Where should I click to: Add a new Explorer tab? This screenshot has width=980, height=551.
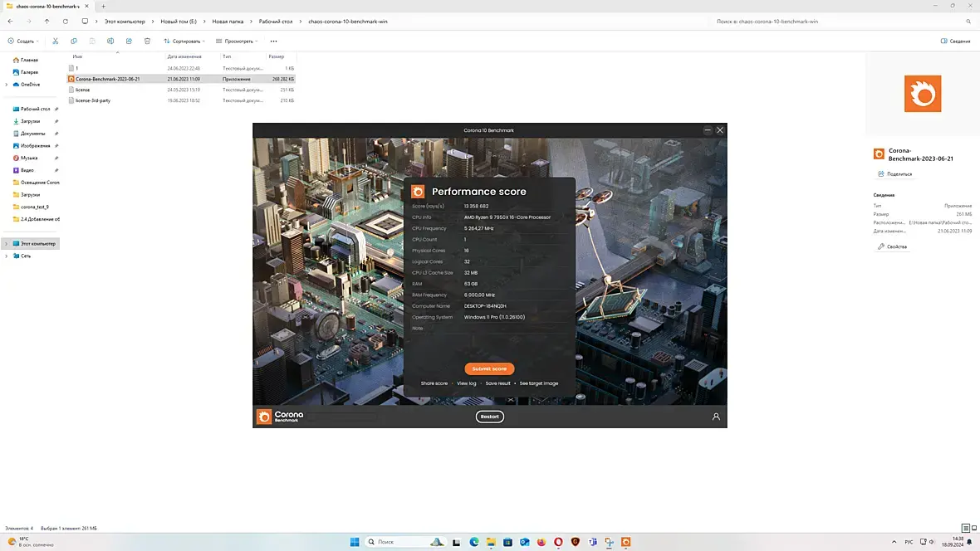click(x=103, y=7)
